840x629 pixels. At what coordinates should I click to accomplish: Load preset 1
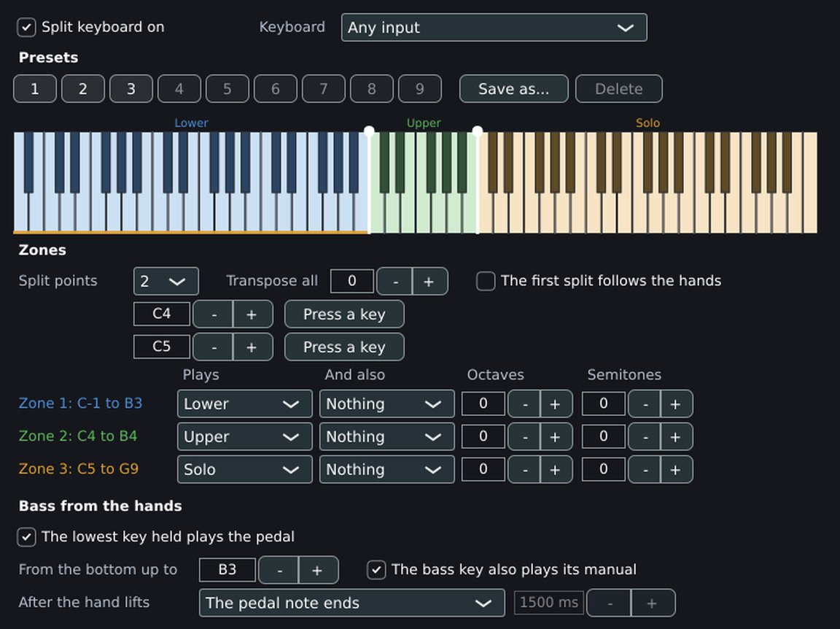[x=35, y=88]
